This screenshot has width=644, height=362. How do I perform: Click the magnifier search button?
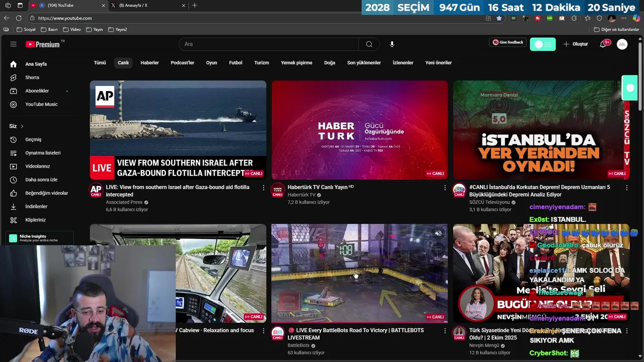[369, 44]
